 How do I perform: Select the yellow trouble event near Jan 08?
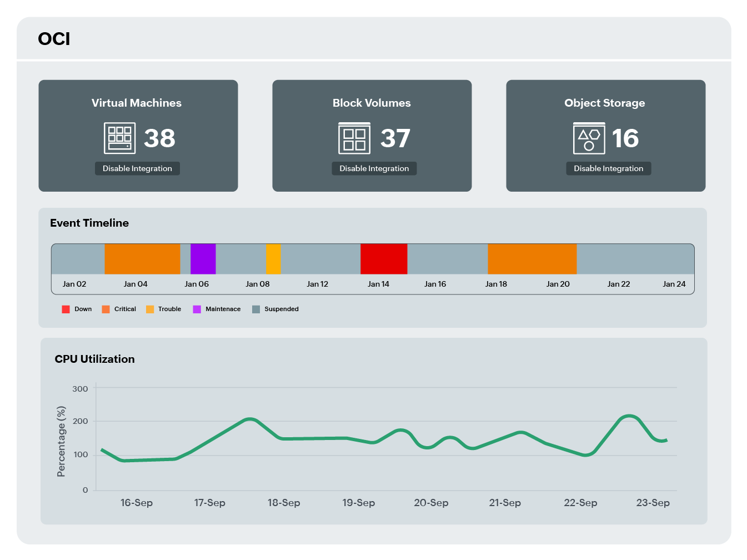tap(273, 259)
